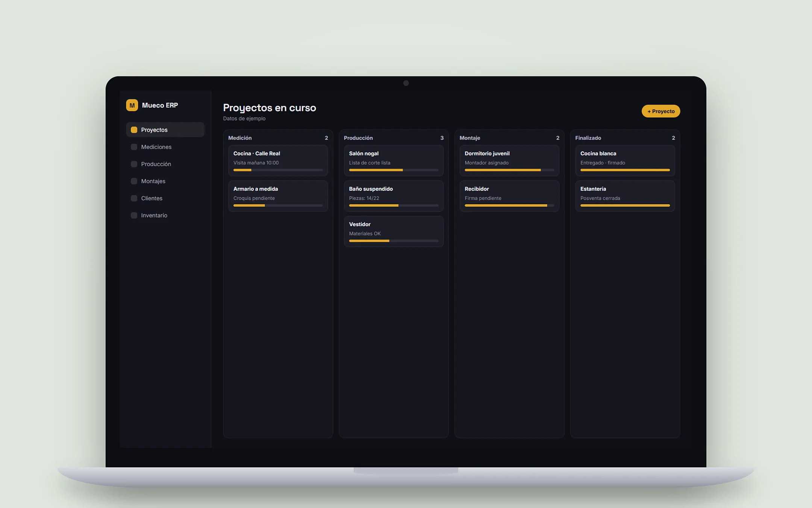This screenshot has height=508, width=812.
Task: Open the Salón nogal project card
Action: point(394,161)
